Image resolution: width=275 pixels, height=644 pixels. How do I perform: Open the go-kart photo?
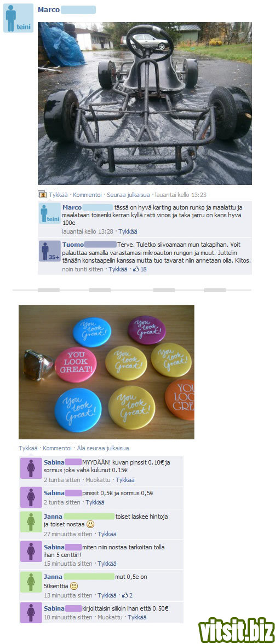pos(145,103)
